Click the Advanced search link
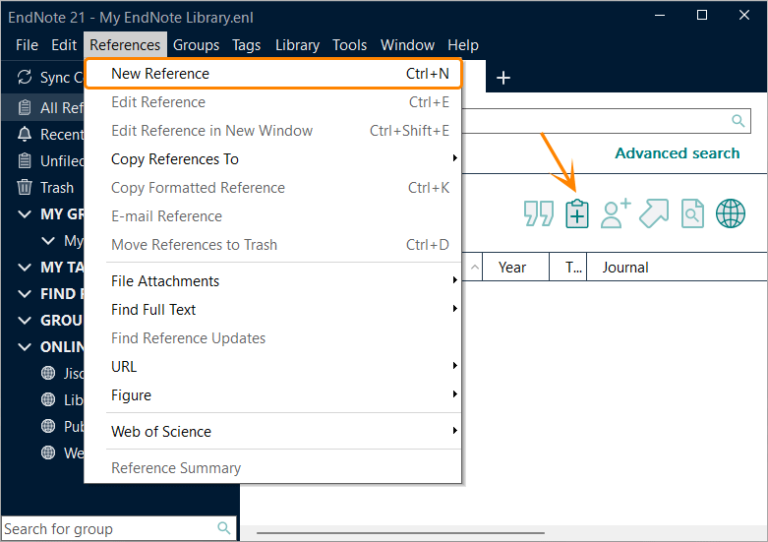This screenshot has height=542, width=768. click(x=677, y=153)
